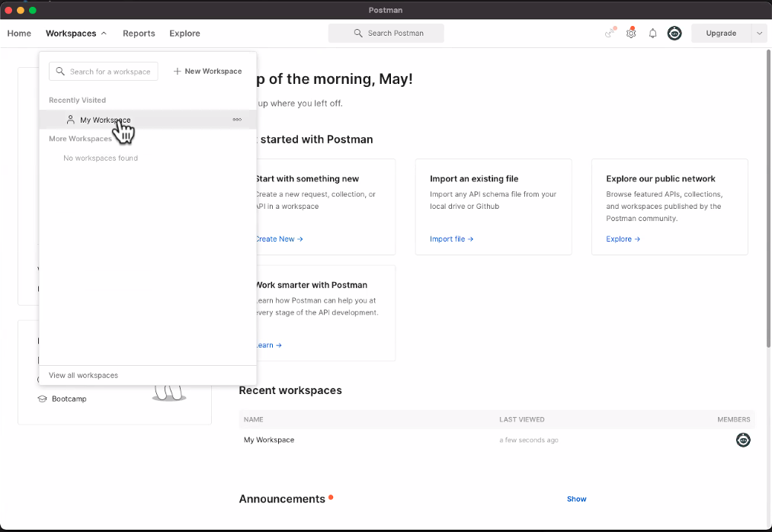Click the red notification dot beside Announcements
The height and width of the screenshot is (532, 772).
pyautogui.click(x=331, y=497)
